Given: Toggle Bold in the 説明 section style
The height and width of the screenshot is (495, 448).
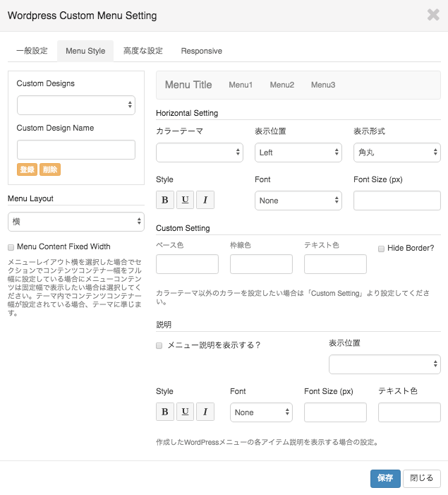Looking at the screenshot, I should click(x=165, y=412).
